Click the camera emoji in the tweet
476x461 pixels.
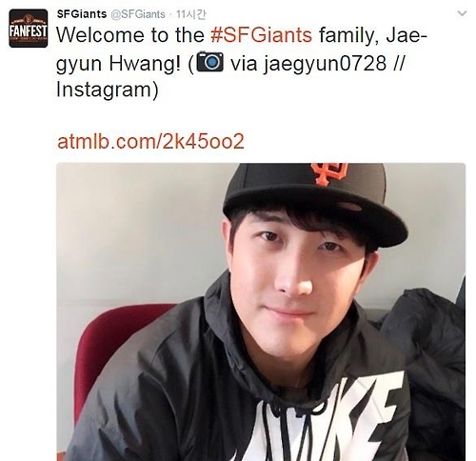pos(210,62)
